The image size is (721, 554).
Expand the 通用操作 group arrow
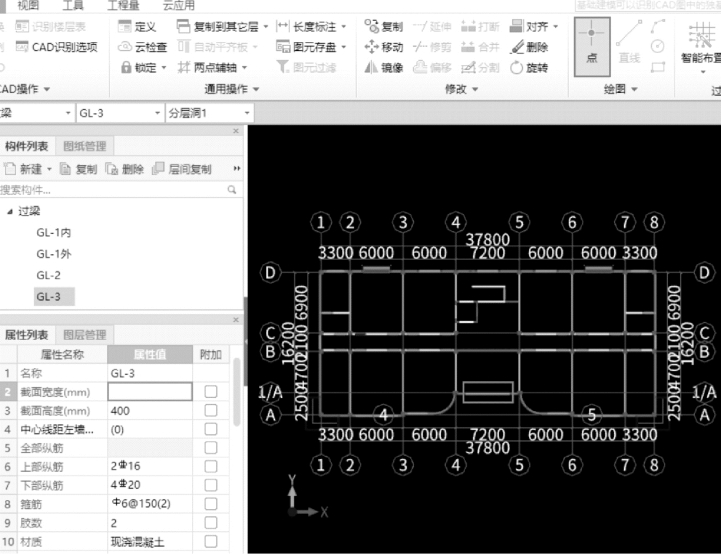256,89
